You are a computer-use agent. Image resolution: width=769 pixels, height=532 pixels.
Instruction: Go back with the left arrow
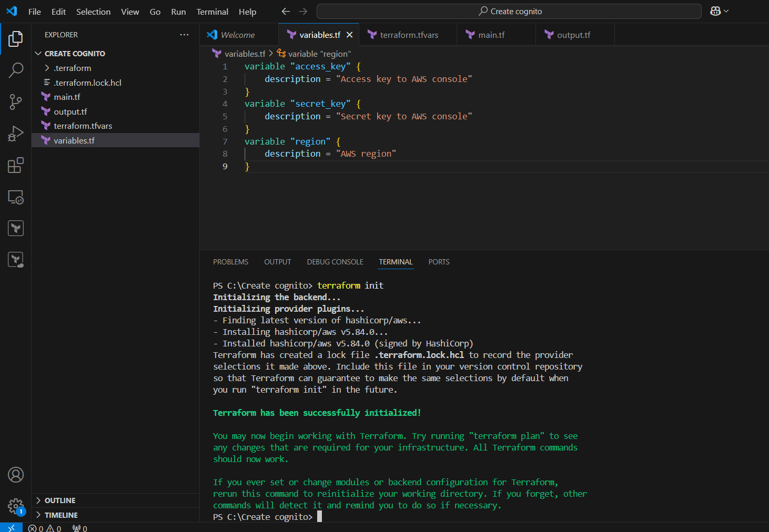pyautogui.click(x=286, y=11)
